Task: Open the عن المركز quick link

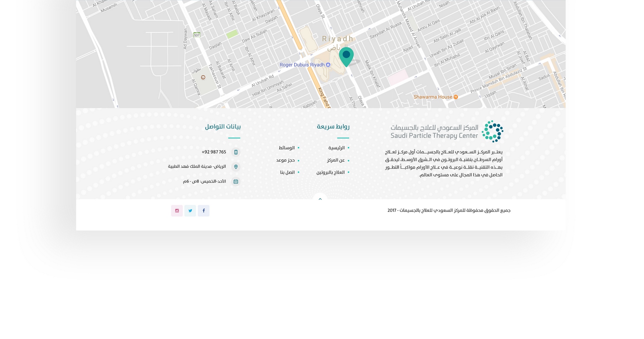Action: [x=336, y=160]
